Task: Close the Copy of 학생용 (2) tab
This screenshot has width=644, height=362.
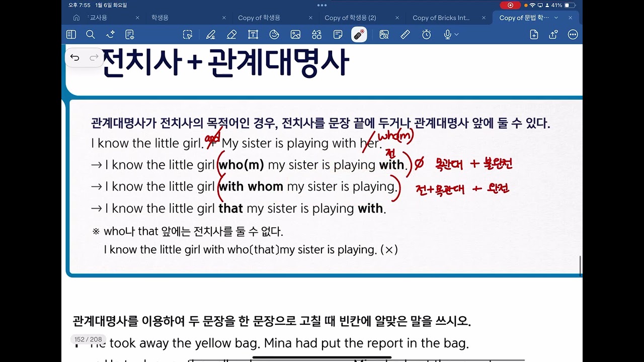Action: [x=397, y=18]
